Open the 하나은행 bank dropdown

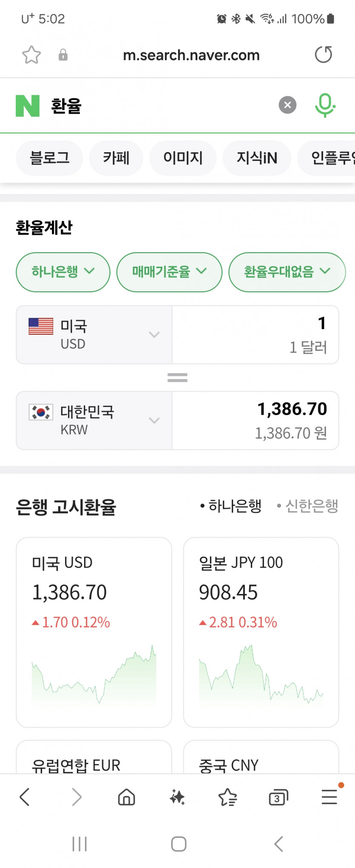tap(63, 272)
